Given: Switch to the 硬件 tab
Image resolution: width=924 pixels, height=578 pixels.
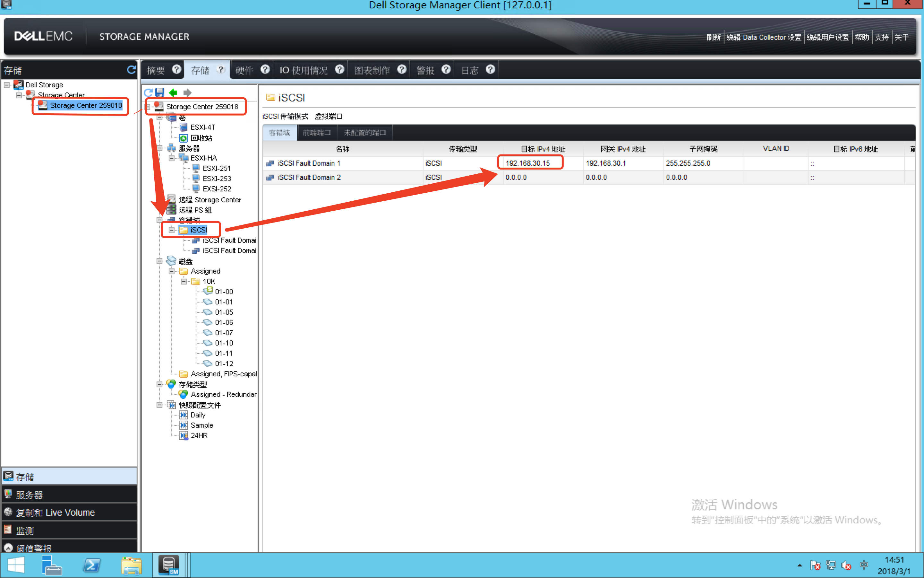Looking at the screenshot, I should (244, 70).
